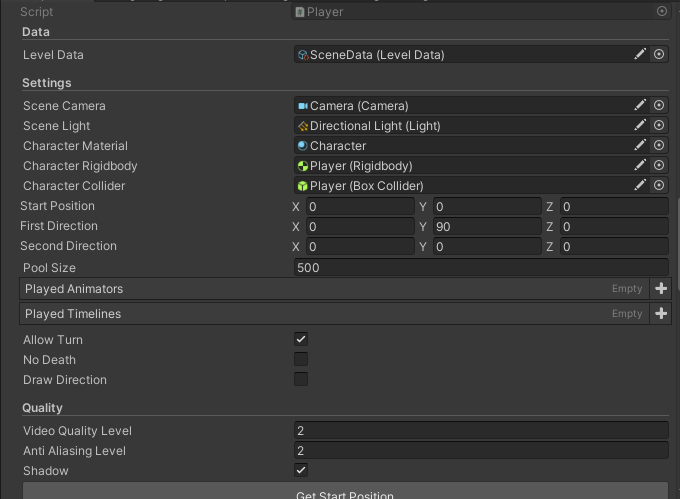Edit the Character Rigidbody reference

[640, 165]
